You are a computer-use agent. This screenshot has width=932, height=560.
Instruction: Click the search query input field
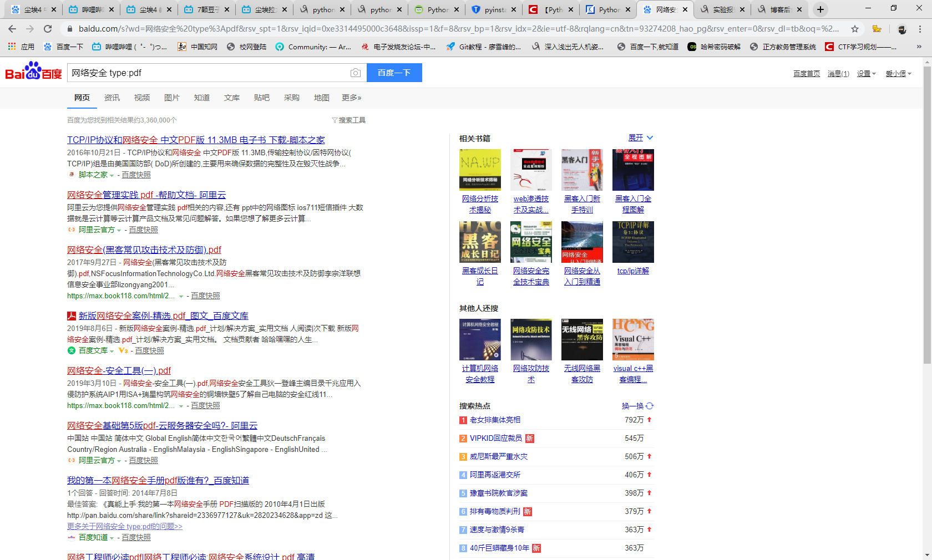[x=208, y=73]
